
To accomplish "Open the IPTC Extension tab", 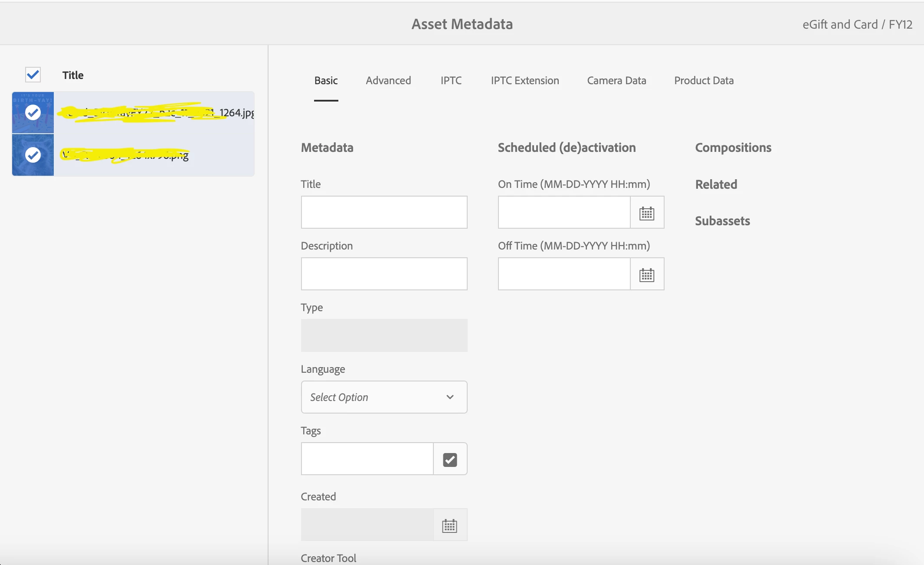I will [524, 81].
